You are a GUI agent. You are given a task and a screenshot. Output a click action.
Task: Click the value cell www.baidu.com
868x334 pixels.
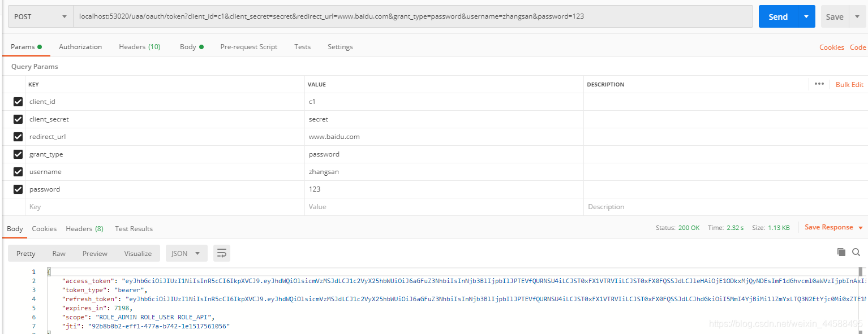(444, 137)
